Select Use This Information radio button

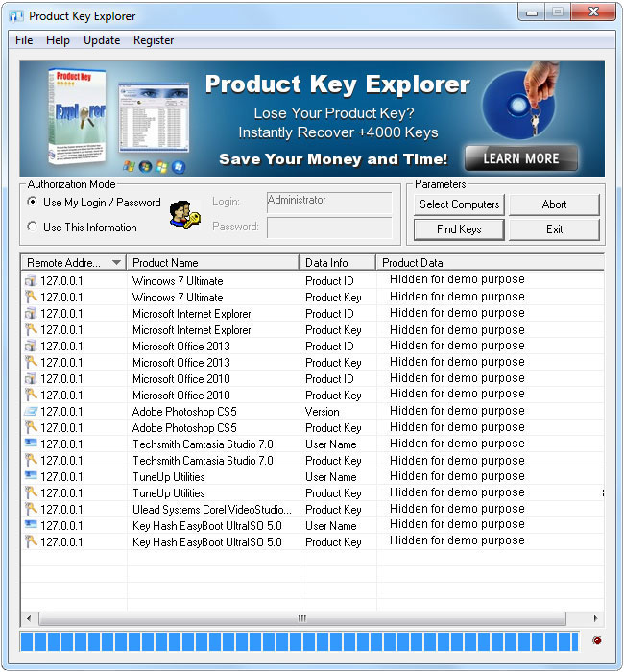click(x=33, y=228)
